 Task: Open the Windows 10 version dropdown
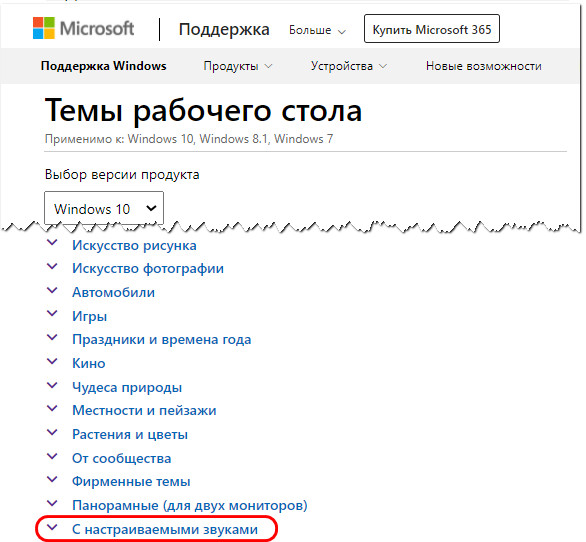point(104,208)
